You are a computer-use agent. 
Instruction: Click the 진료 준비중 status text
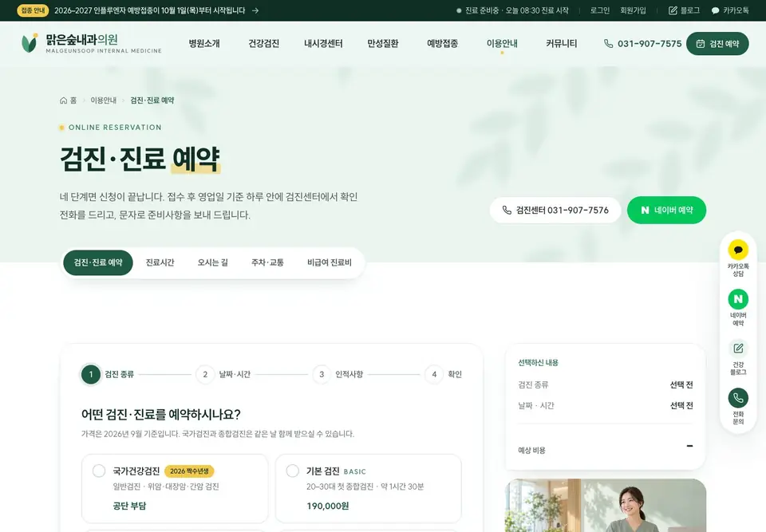click(516, 10)
